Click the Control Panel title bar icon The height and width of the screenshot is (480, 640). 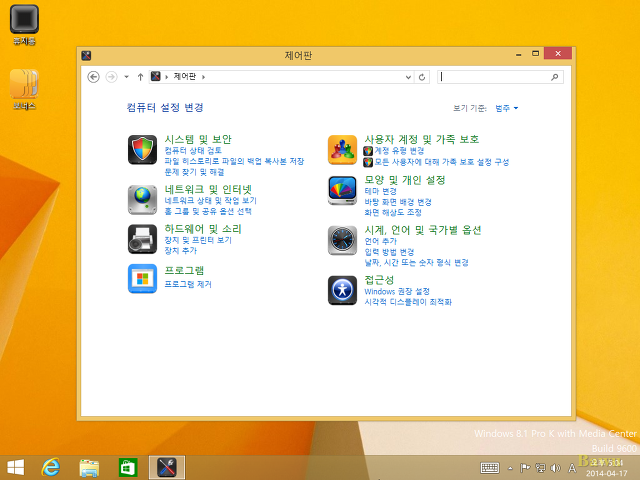[x=86, y=56]
